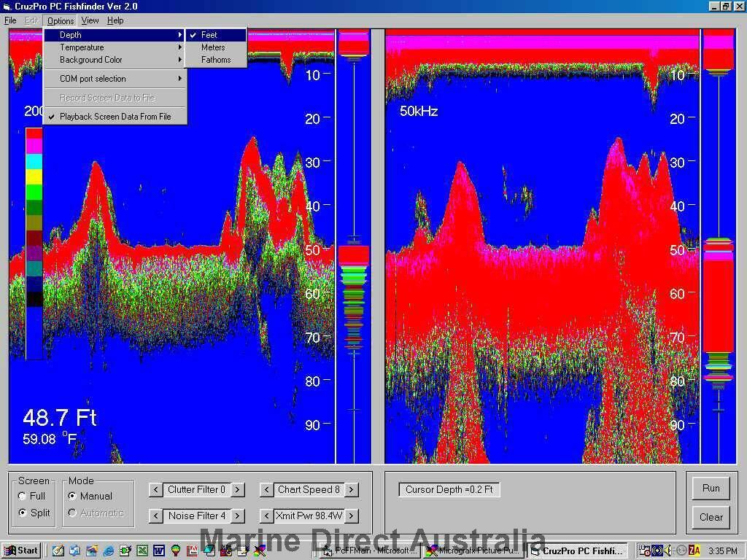Click the 48.7 Ft depth readout
The image size is (747, 560).
(60, 418)
